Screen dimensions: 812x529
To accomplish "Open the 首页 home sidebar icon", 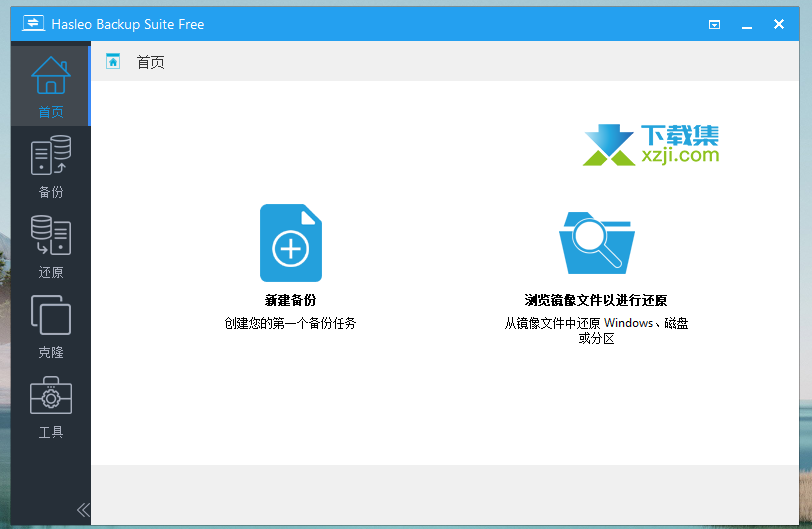I will (x=51, y=76).
